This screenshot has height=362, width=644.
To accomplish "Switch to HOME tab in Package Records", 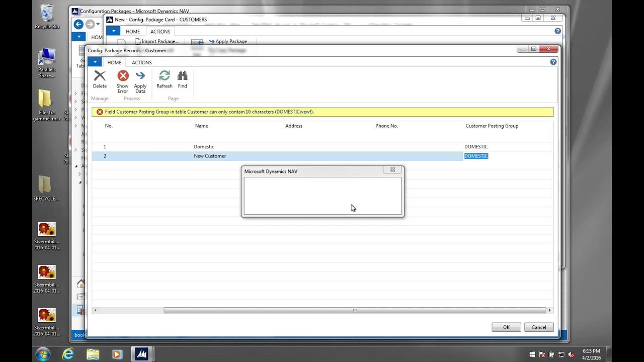I will 114,62.
